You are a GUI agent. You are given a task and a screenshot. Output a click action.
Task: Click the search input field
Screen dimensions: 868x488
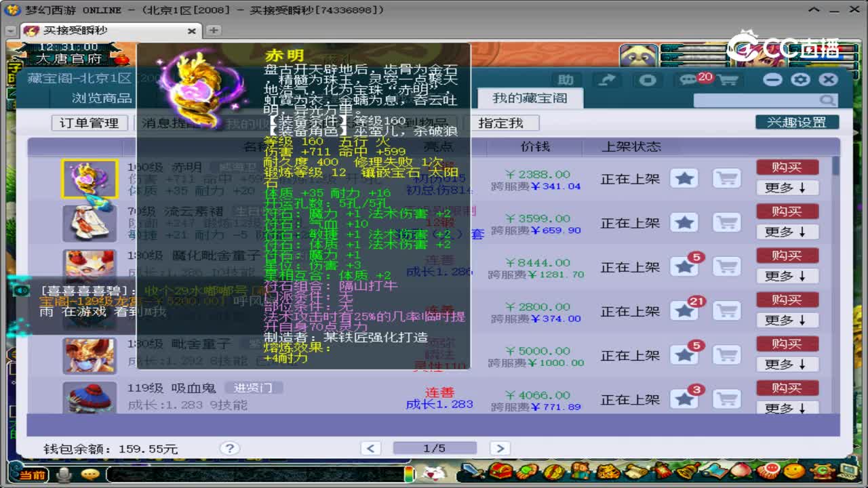[756, 100]
